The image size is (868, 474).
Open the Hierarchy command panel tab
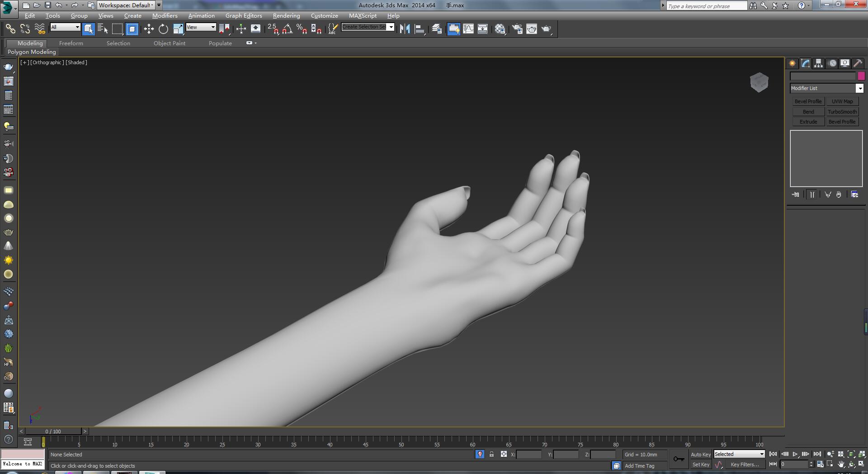click(x=819, y=63)
